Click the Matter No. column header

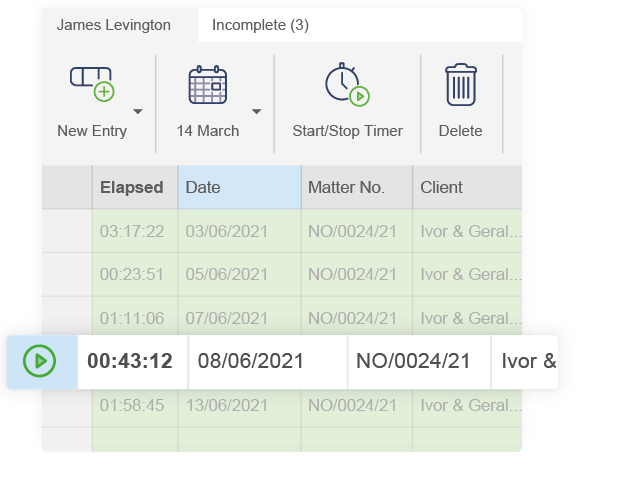pyautogui.click(x=357, y=187)
